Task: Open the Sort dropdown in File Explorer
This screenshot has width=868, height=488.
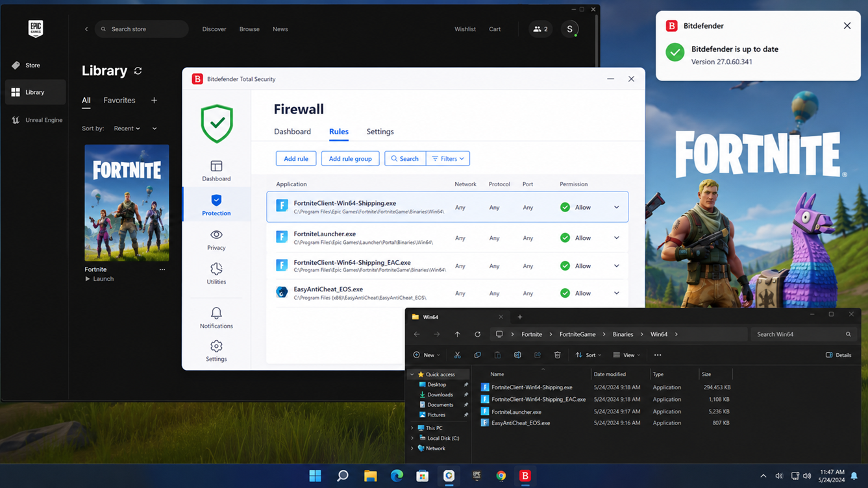Action: (588, 355)
